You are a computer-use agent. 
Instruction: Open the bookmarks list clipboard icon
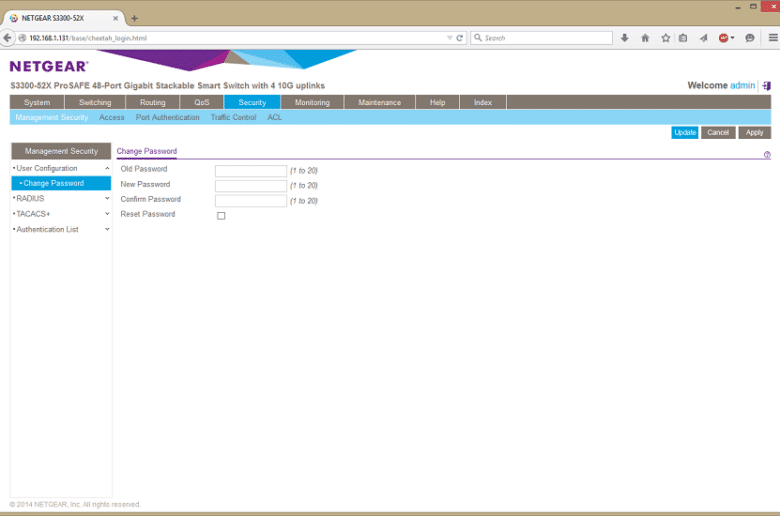point(683,38)
